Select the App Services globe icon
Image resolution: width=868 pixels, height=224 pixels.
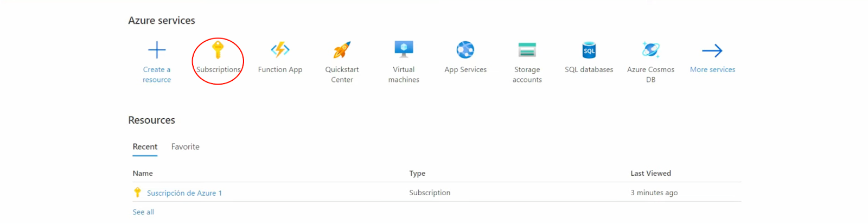pos(465,50)
